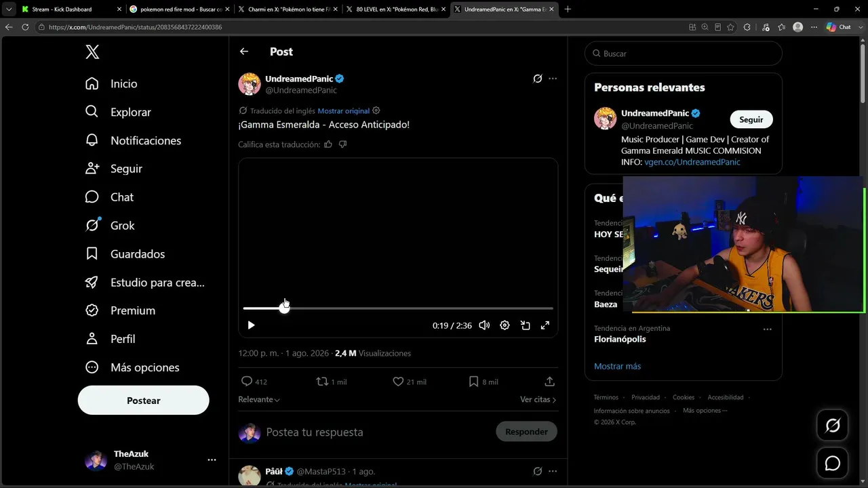868x488 pixels.
Task: Switch to pokemon red fire mod tab
Action: coord(179,9)
